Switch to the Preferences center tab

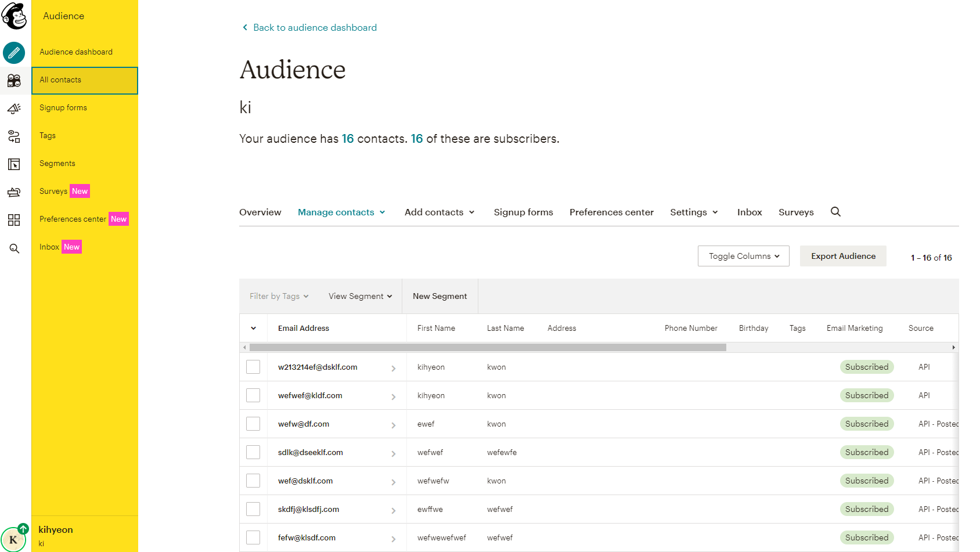pos(611,212)
